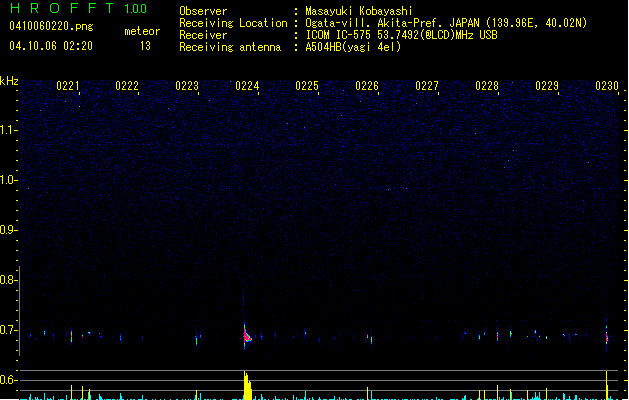Click the tall yellow power peak after 0224

(248, 385)
